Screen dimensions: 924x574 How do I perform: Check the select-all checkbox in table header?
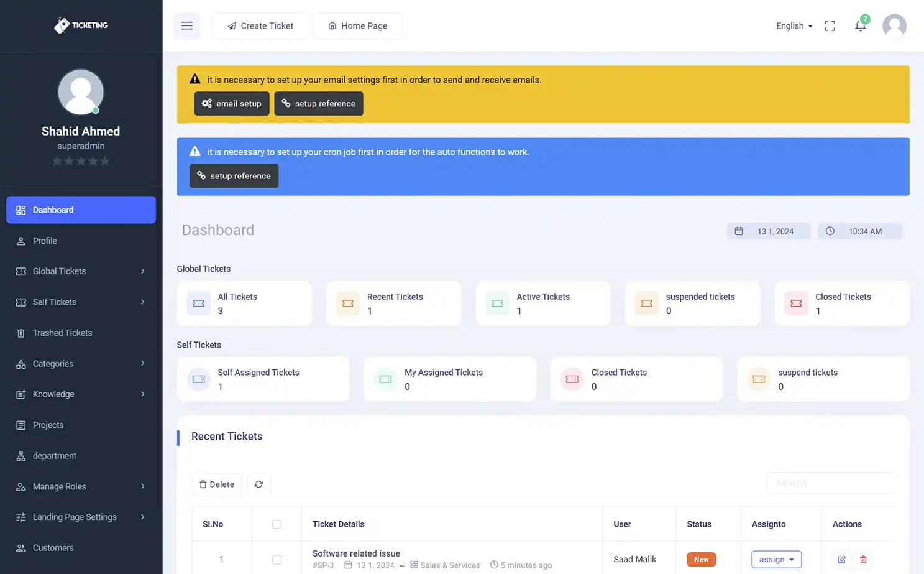pos(277,524)
